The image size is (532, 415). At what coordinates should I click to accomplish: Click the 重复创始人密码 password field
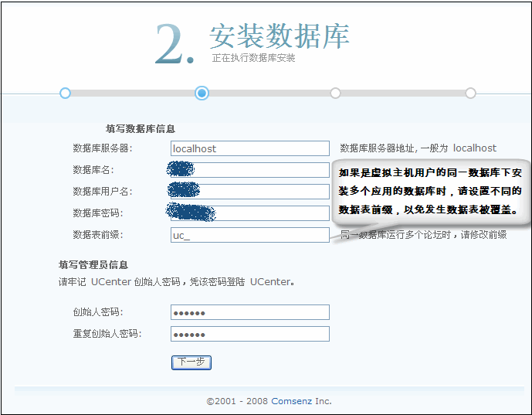click(249, 334)
